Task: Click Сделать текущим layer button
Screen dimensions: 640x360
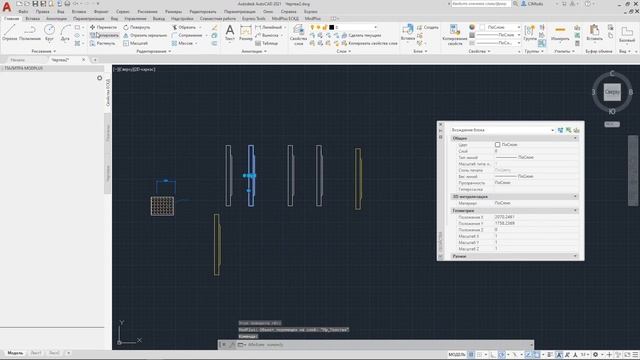Action: click(361, 35)
